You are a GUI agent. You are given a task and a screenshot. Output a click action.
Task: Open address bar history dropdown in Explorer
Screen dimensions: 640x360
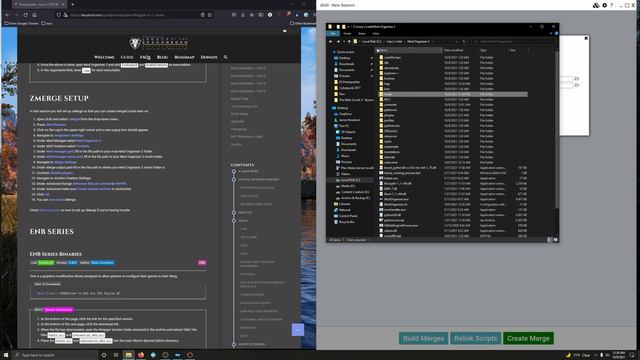click(x=457, y=42)
